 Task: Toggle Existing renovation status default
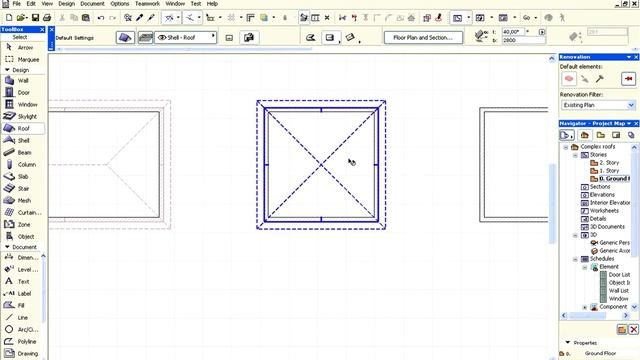tap(569, 79)
